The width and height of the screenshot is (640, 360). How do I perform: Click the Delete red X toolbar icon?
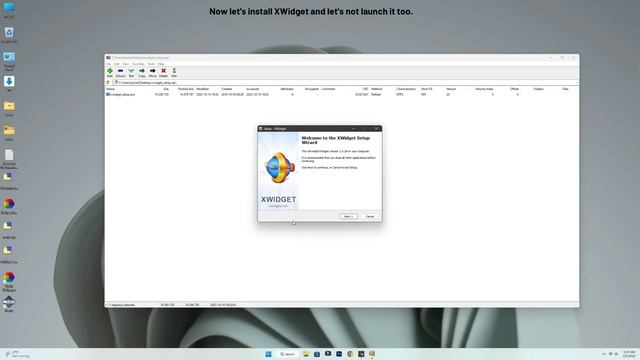tap(163, 73)
